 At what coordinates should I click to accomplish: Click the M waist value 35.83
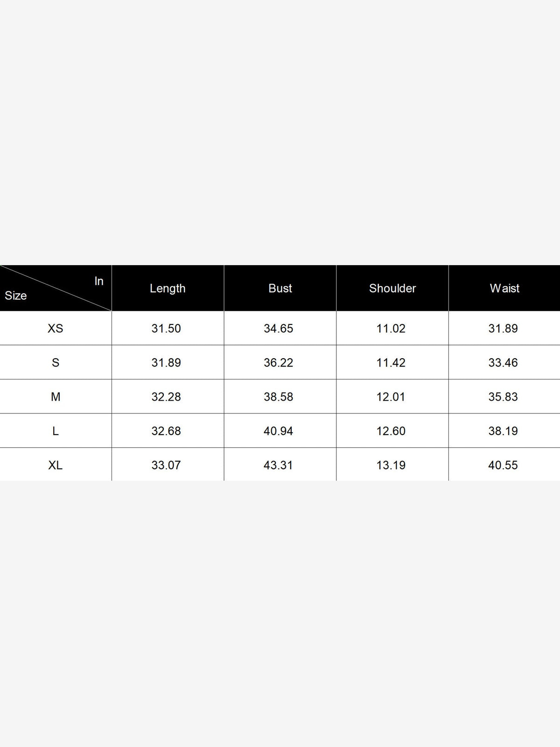[x=503, y=397]
